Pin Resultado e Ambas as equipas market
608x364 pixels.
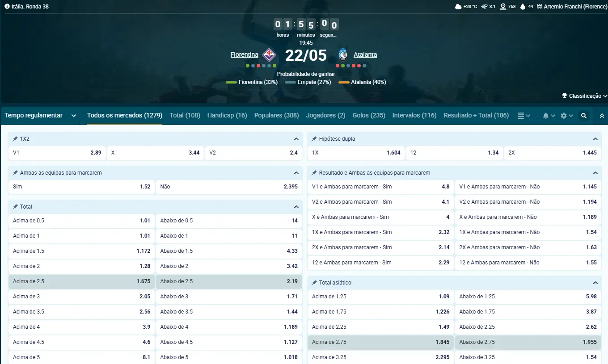(x=314, y=173)
